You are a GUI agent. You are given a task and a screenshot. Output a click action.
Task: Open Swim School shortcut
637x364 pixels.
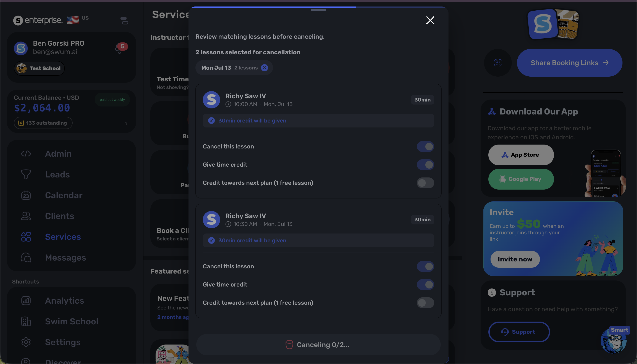pos(71,322)
